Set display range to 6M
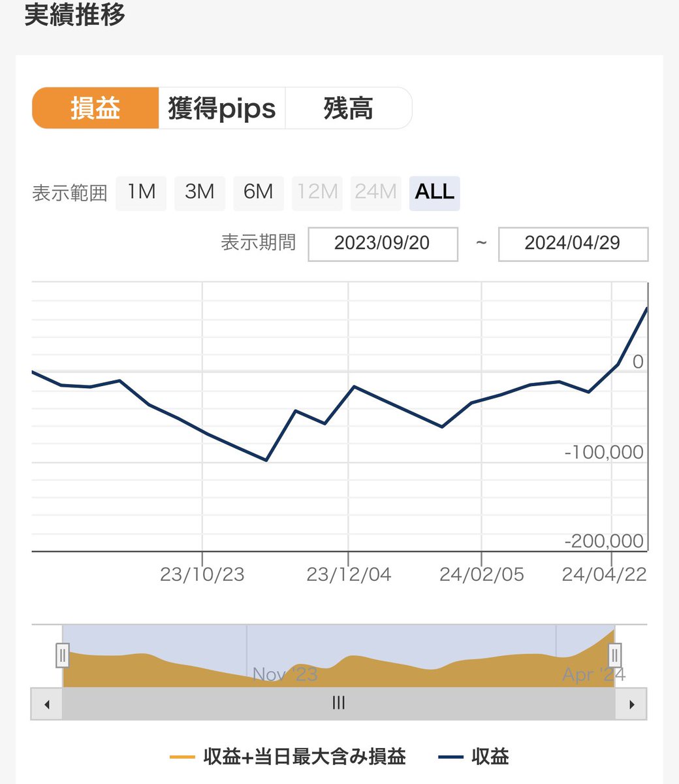Image resolution: width=679 pixels, height=784 pixels. 259,193
